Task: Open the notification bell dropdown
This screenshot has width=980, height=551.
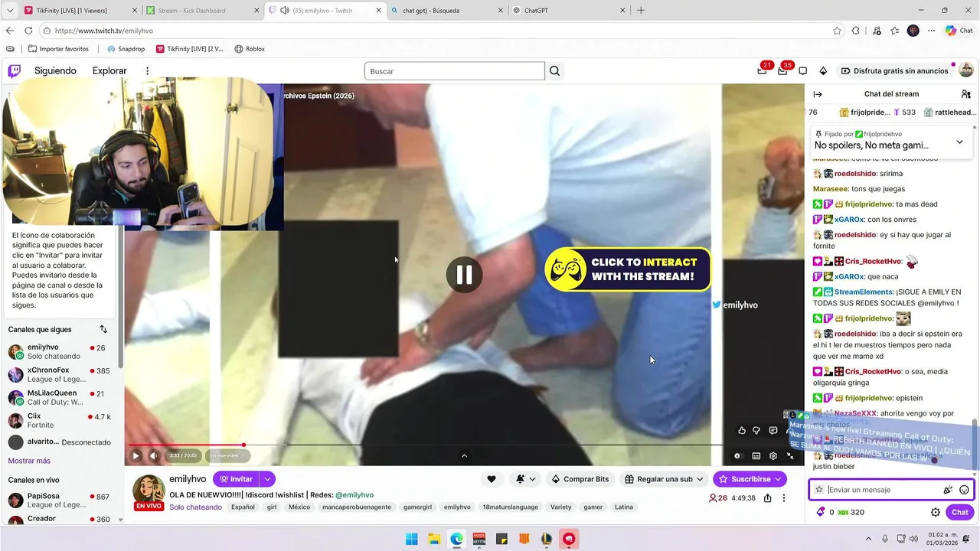Action: [x=525, y=479]
